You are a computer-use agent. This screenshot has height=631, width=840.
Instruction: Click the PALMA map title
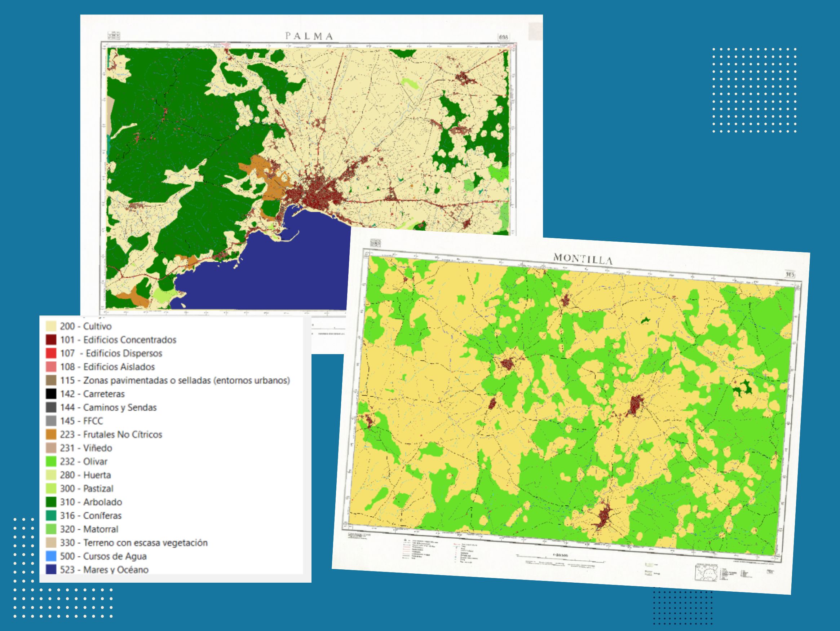tap(309, 36)
